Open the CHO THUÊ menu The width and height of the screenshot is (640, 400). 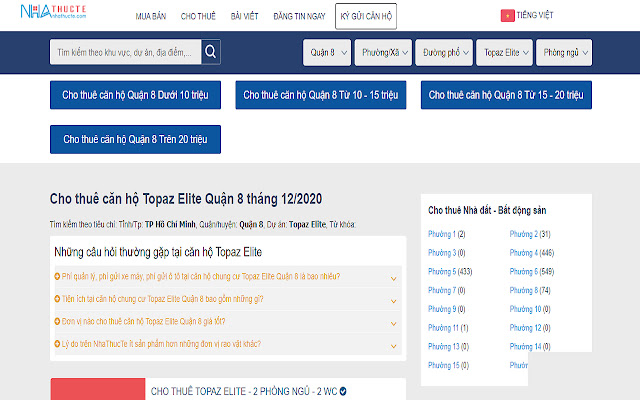tap(198, 16)
